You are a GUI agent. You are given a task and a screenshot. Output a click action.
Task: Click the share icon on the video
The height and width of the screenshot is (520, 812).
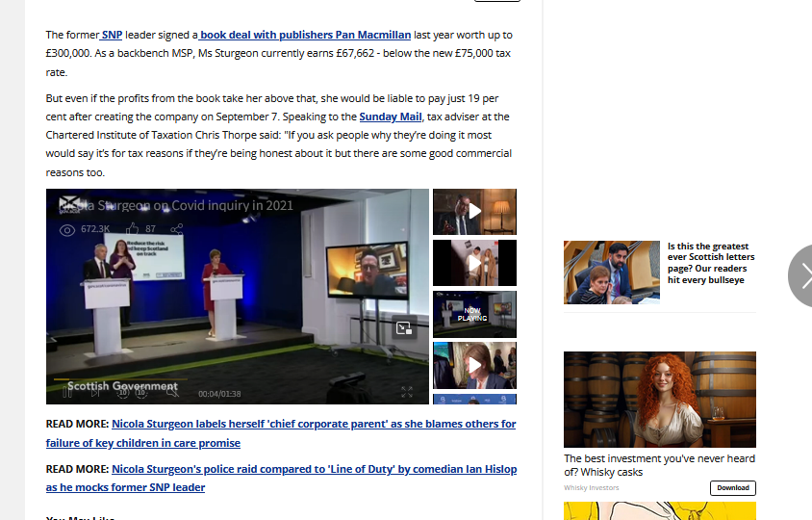(177, 229)
